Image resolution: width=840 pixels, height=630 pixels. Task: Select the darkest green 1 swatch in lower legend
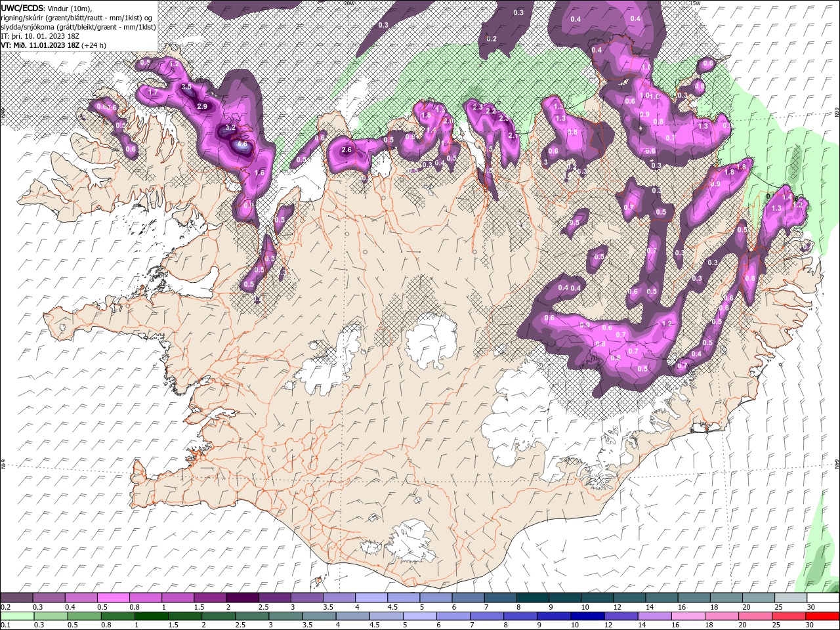pyautogui.click(x=151, y=616)
